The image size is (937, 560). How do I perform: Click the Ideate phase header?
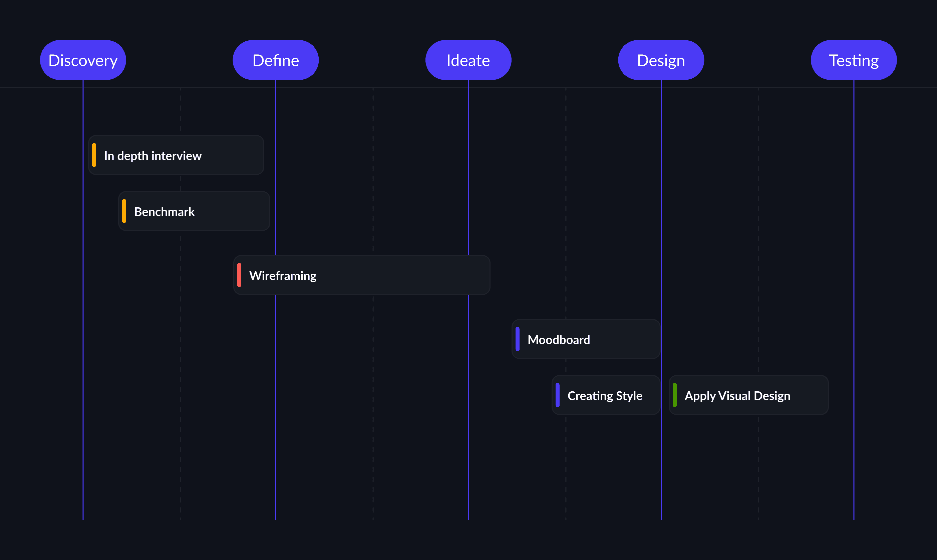(468, 60)
